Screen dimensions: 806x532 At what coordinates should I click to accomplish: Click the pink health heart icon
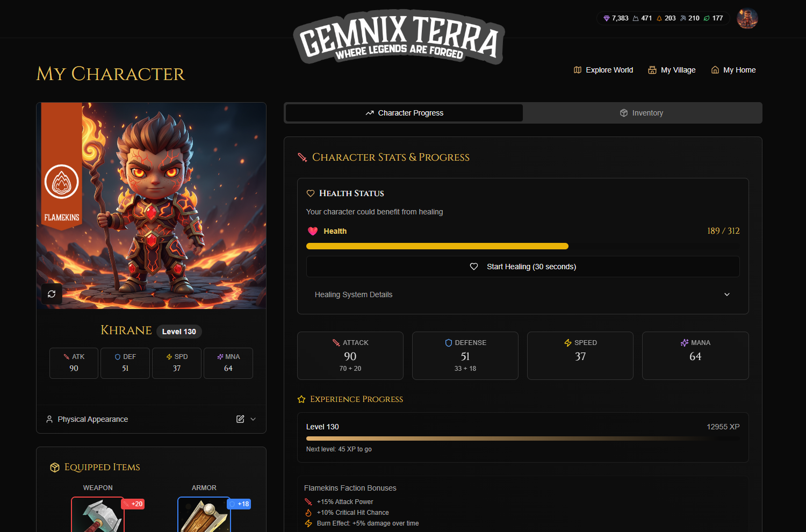pyautogui.click(x=313, y=231)
